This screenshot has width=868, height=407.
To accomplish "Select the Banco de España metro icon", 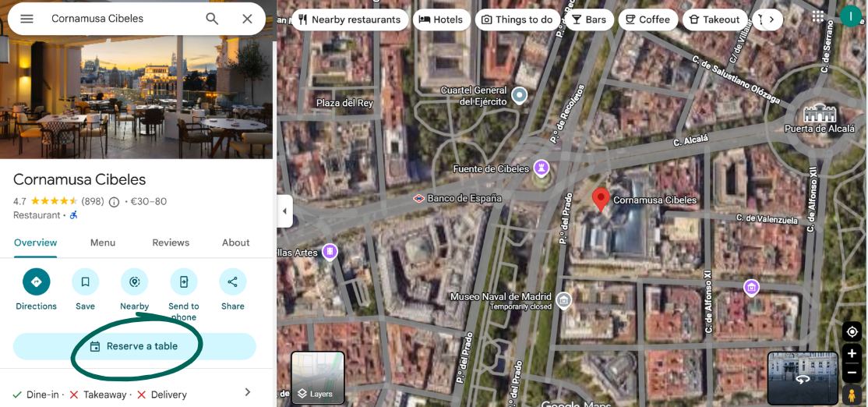I will click(418, 198).
